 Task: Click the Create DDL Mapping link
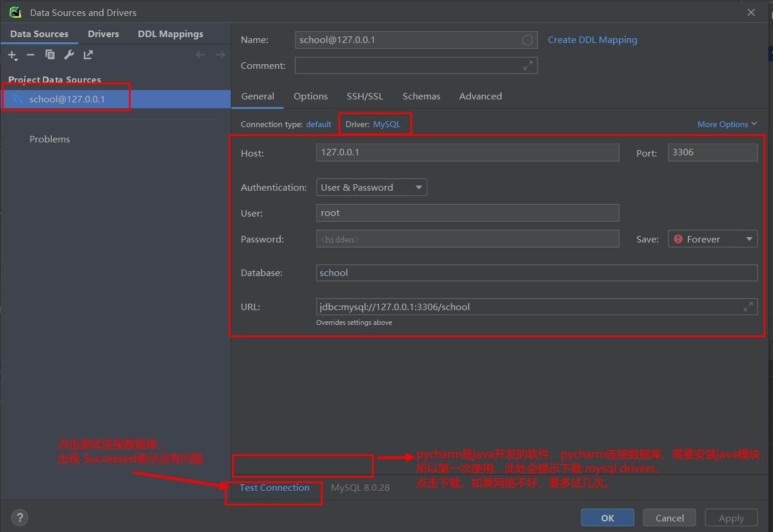point(592,40)
